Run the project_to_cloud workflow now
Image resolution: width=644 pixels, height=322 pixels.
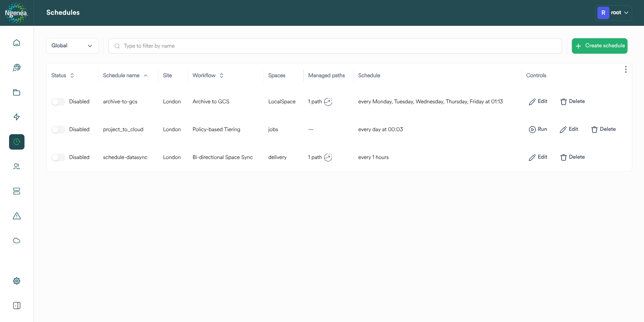[538, 129]
